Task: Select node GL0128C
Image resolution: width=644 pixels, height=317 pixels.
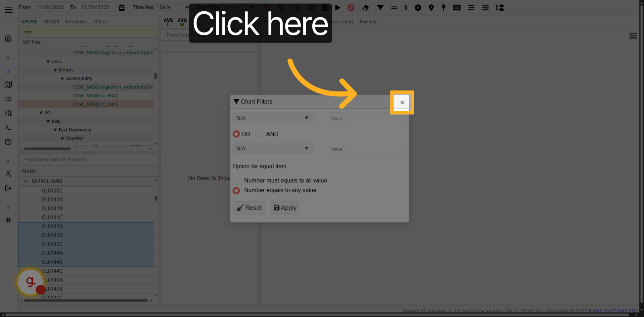Action: pos(52,190)
